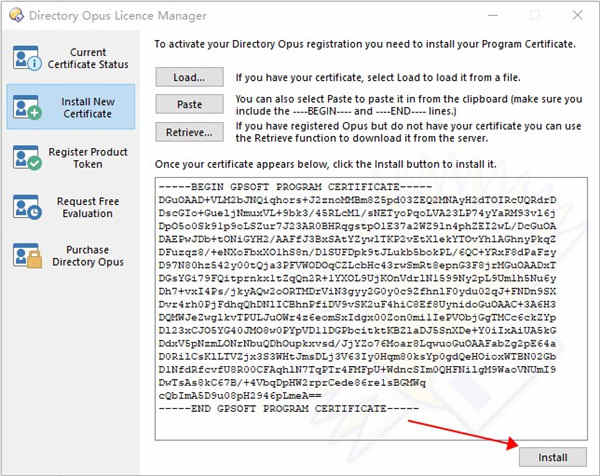
Task: Go to Request Free Evaluation section
Action: tap(71, 207)
